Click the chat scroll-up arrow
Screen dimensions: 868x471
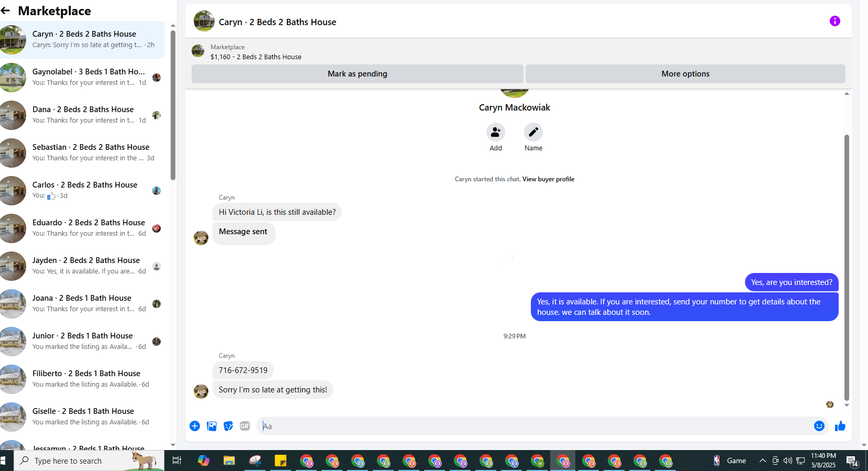point(847,94)
